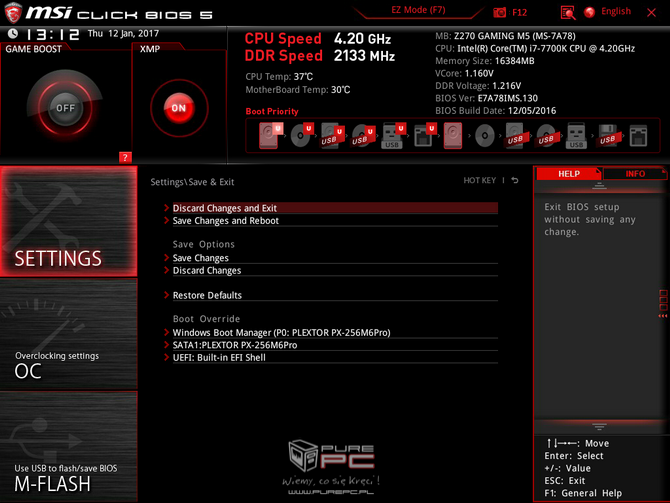Image resolution: width=670 pixels, height=503 pixels.
Task: Select Save Changes and Reboot
Action: pos(335,221)
